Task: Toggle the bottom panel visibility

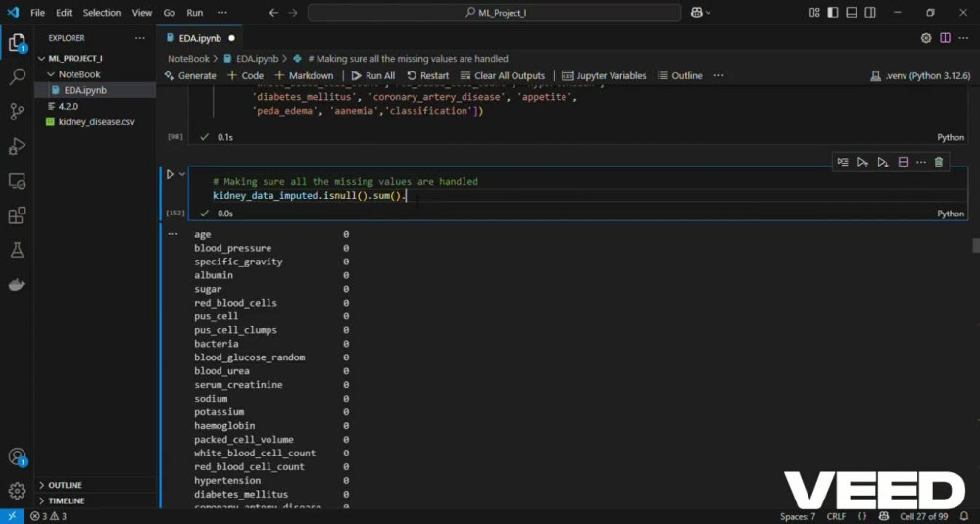Action: tap(852, 13)
